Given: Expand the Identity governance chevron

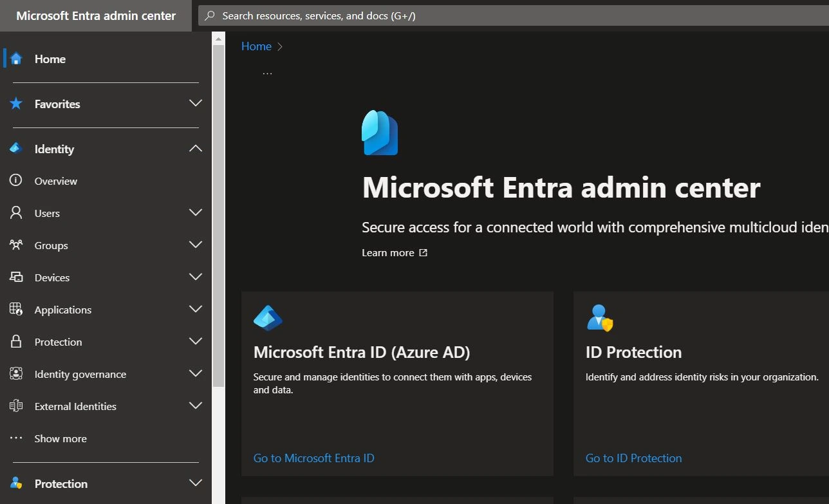Looking at the screenshot, I should [196, 373].
